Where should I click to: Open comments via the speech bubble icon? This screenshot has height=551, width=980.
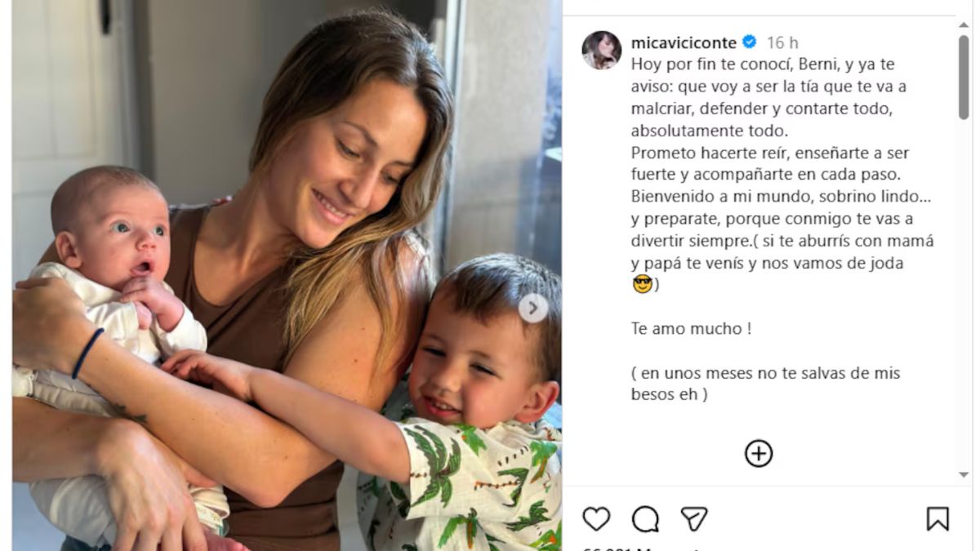pos(645,518)
